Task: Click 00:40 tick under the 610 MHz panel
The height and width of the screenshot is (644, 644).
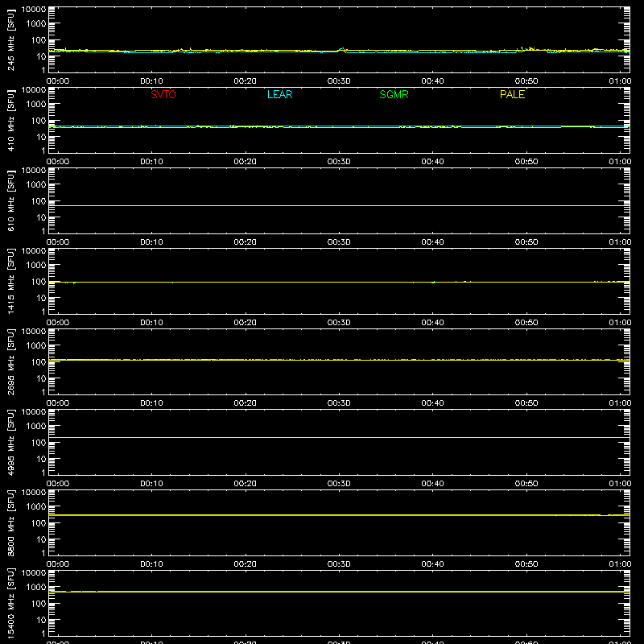Action: [x=432, y=242]
